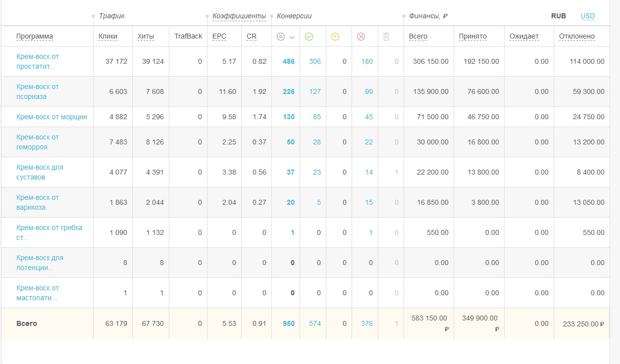Viewport: 620px width, 364px height.
Task: Click the Отклонено column header
Action: [x=577, y=36]
